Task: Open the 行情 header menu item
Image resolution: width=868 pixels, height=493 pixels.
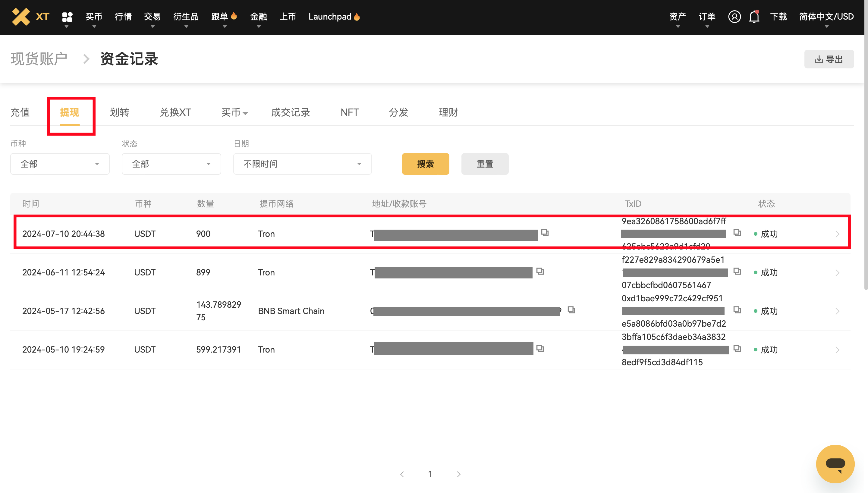Action: (123, 17)
